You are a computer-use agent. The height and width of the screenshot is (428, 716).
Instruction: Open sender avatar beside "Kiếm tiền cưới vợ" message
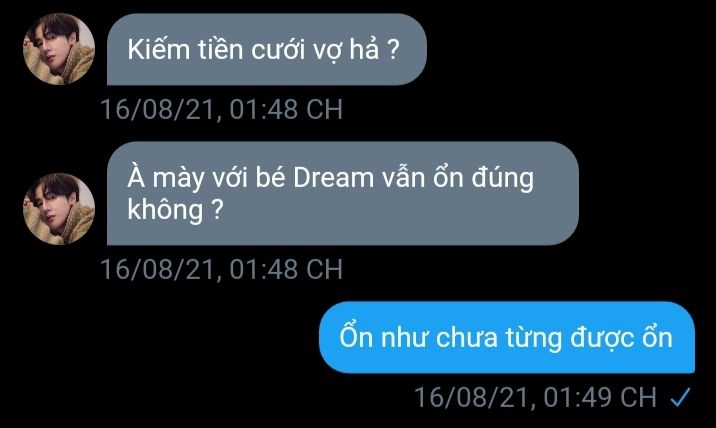[x=59, y=49]
